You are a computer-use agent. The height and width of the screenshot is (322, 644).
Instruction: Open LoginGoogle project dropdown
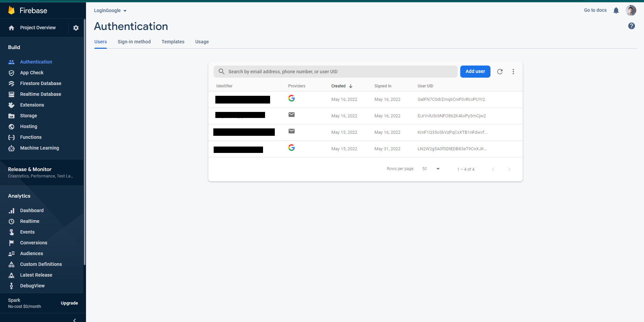click(110, 10)
